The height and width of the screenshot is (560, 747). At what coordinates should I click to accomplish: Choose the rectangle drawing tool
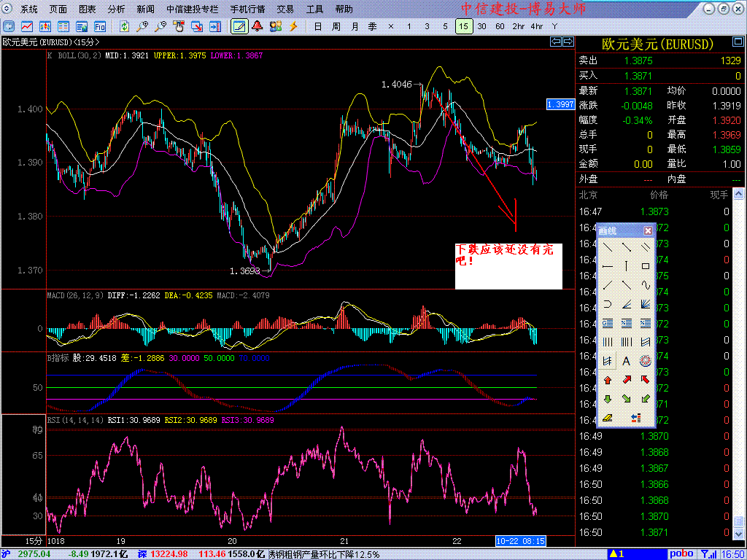(645, 266)
